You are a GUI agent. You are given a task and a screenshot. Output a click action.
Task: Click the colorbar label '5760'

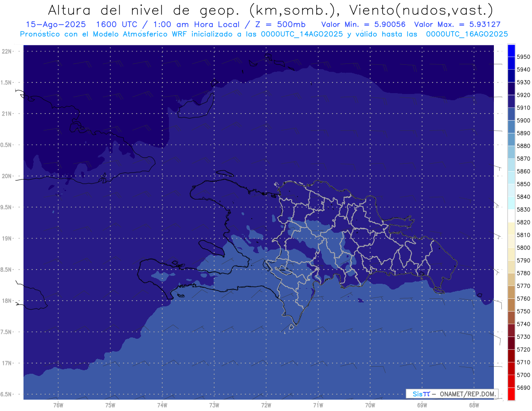pyautogui.click(x=523, y=298)
